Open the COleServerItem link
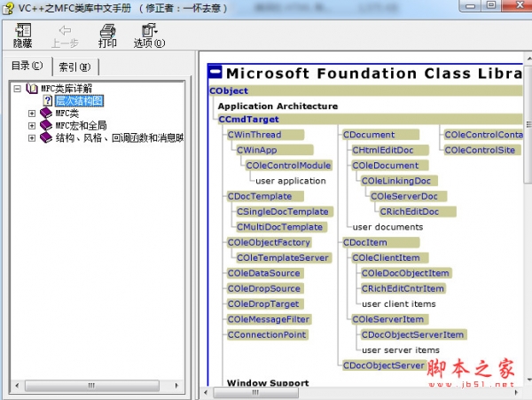The width and height of the screenshot is (532, 400). [387, 319]
